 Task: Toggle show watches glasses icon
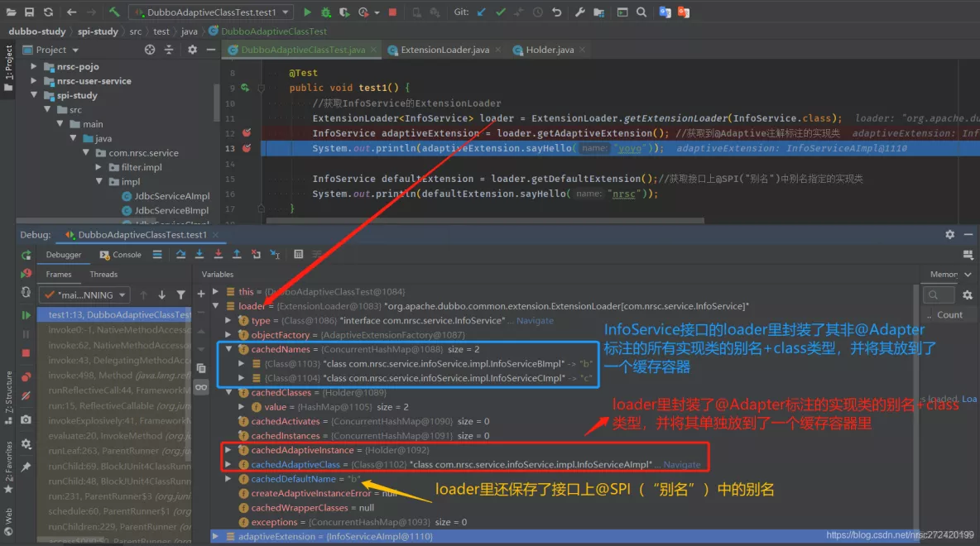pyautogui.click(x=201, y=387)
